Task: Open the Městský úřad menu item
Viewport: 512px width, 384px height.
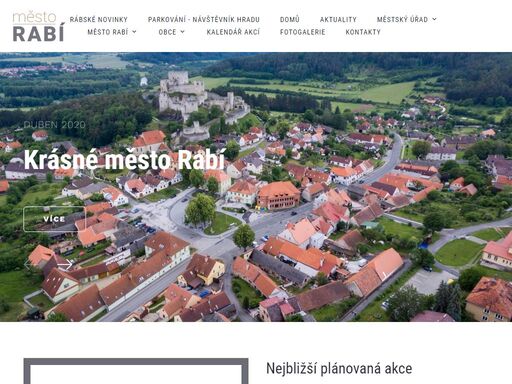Action: (x=402, y=19)
